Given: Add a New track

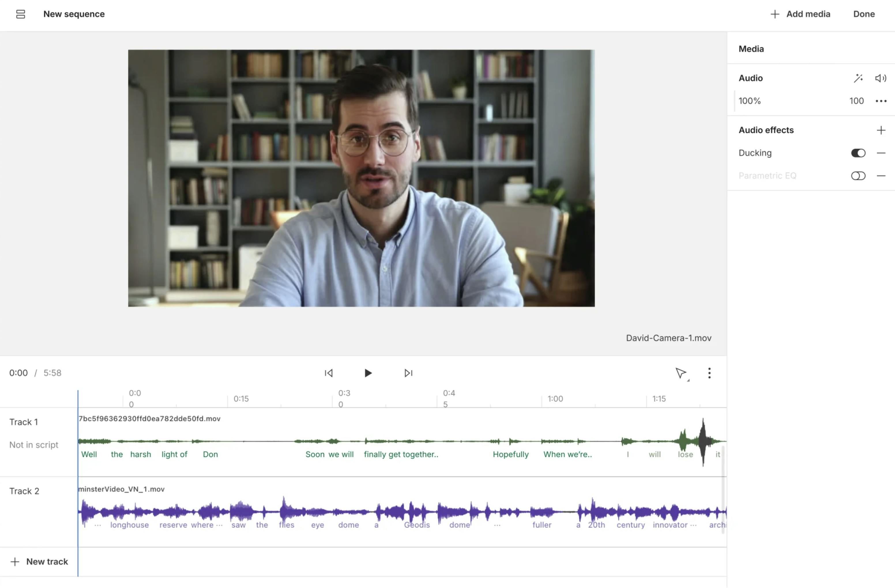Looking at the screenshot, I should tap(40, 562).
